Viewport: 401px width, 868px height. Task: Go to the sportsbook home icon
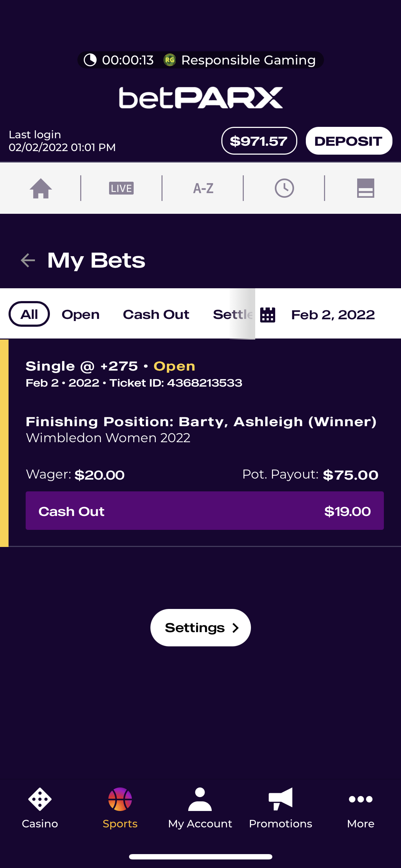(41, 188)
